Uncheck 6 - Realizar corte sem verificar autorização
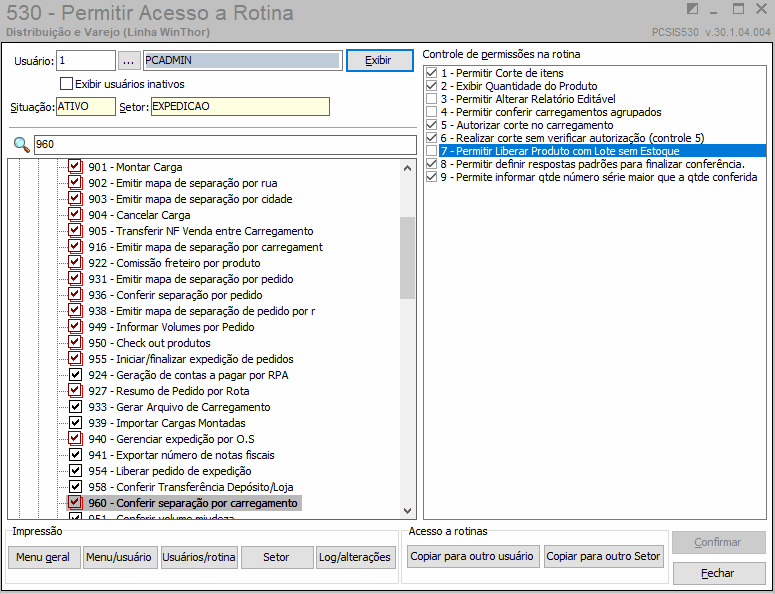This screenshot has width=775, height=594. 431,138
